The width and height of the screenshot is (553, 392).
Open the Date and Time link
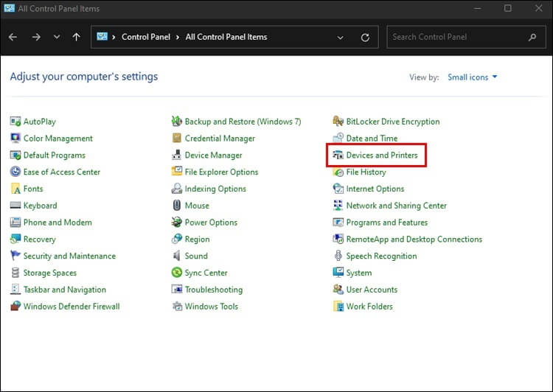(x=372, y=139)
